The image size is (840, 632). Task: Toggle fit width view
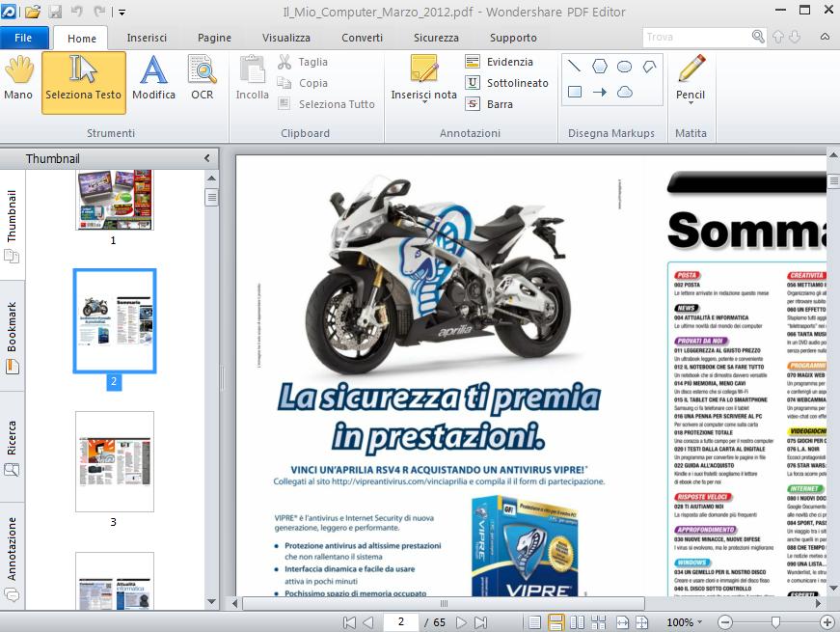coord(622,622)
